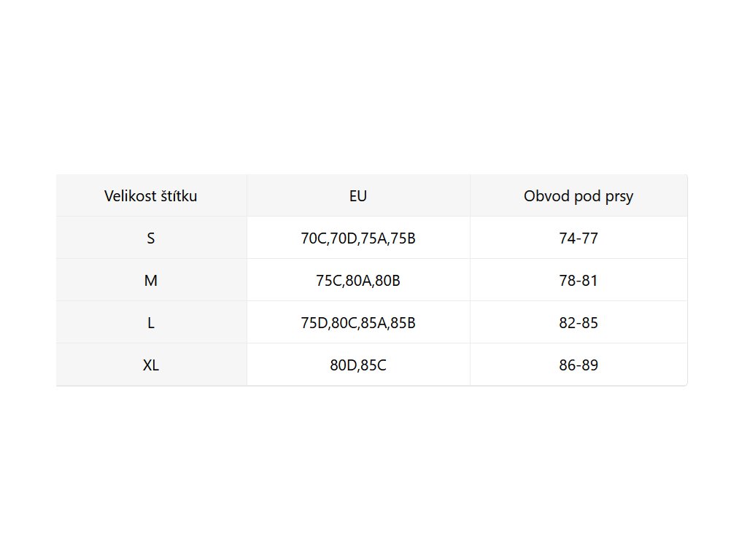
Task: Click the size label matching underbust 82-85
Action: 151,323
